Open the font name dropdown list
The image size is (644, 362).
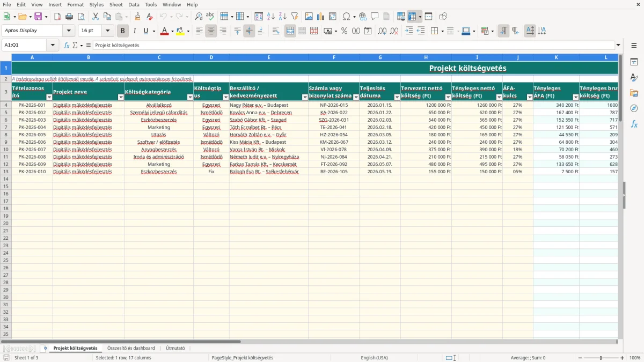69,31
